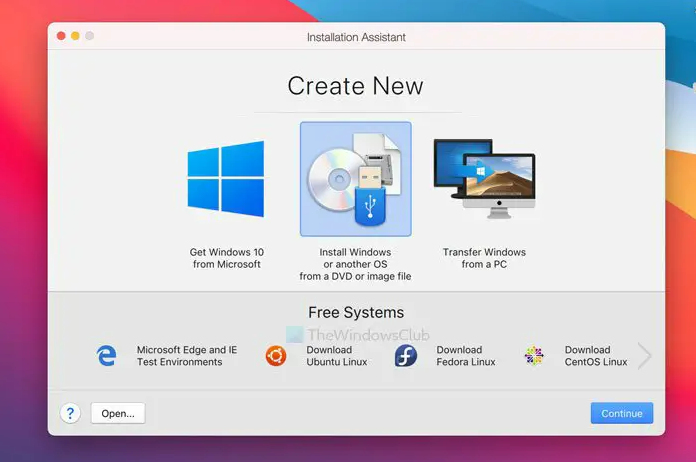Select "Download Ubuntu Linux" text

pyautogui.click(x=337, y=355)
